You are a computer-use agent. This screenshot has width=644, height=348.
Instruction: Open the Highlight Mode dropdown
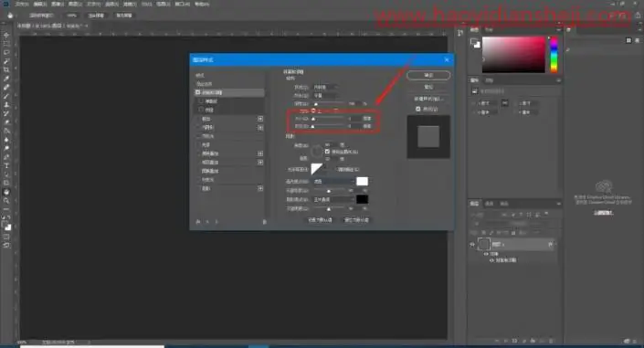click(334, 181)
